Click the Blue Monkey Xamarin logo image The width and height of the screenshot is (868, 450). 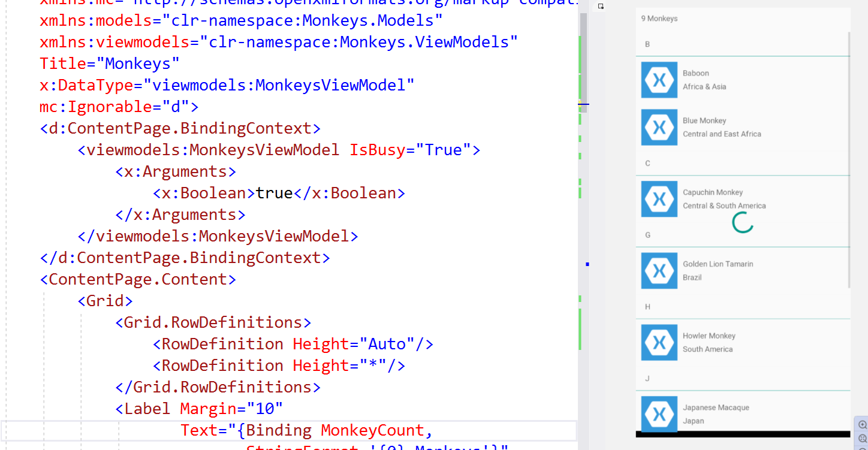click(659, 127)
